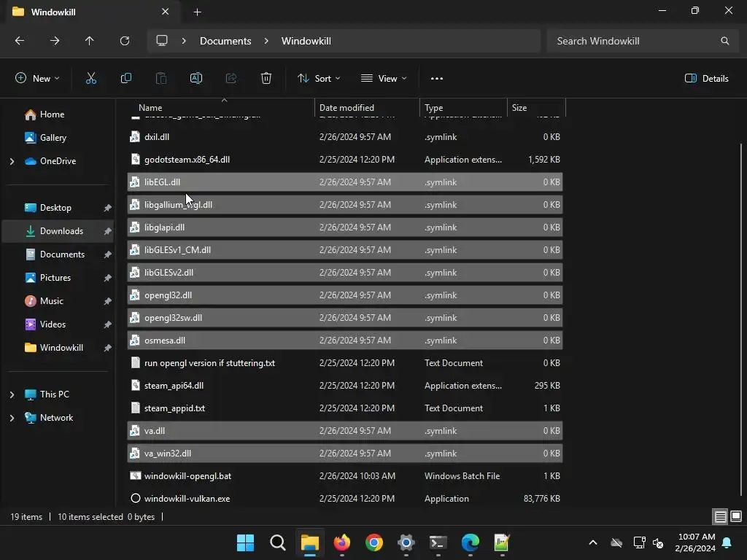Click the Rename icon in toolbar
Screen dimensions: 747x560
pyautogui.click(x=196, y=79)
